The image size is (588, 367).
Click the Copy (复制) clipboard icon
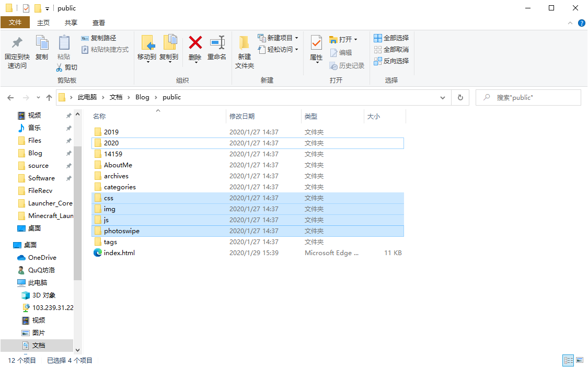click(x=42, y=43)
